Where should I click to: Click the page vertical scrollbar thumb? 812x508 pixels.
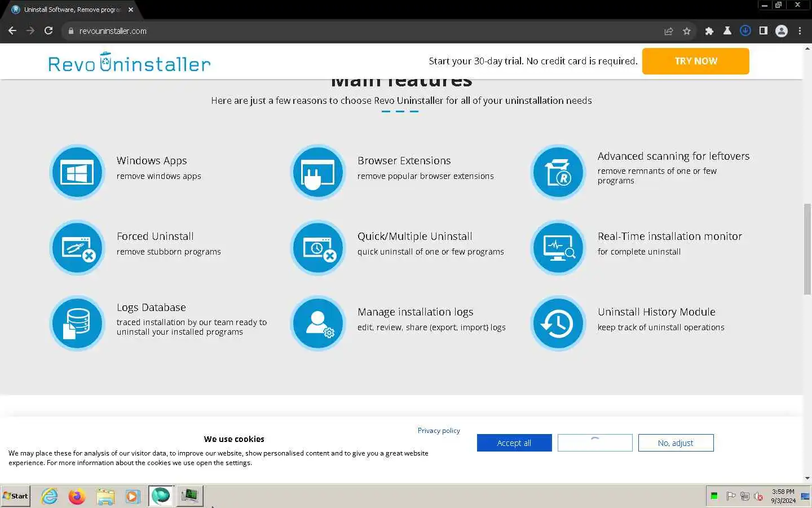point(807,249)
